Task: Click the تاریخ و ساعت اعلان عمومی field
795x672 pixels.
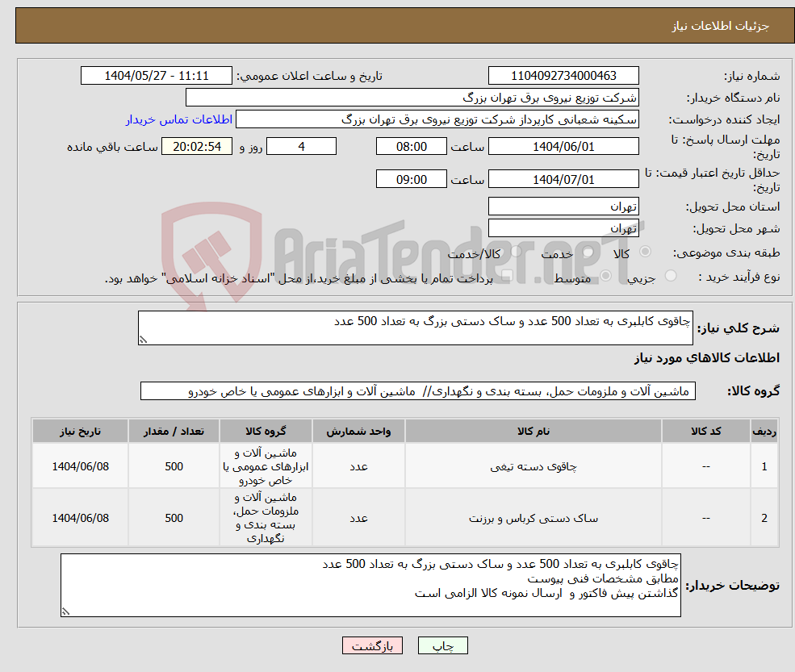Action: tap(157, 75)
